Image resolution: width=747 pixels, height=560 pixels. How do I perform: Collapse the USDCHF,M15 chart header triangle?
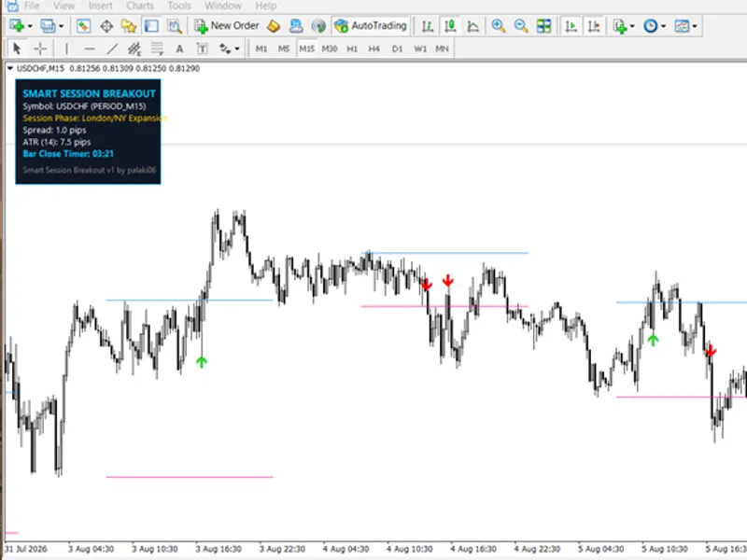[9, 68]
